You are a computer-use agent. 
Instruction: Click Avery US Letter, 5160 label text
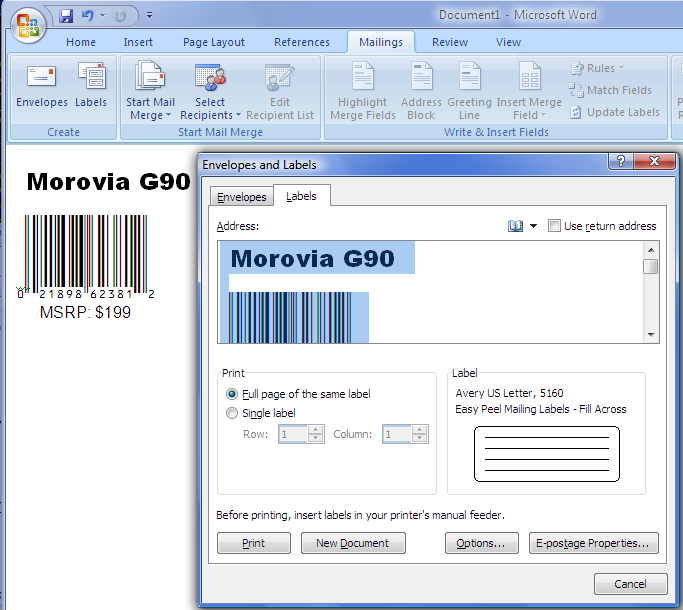point(509,393)
